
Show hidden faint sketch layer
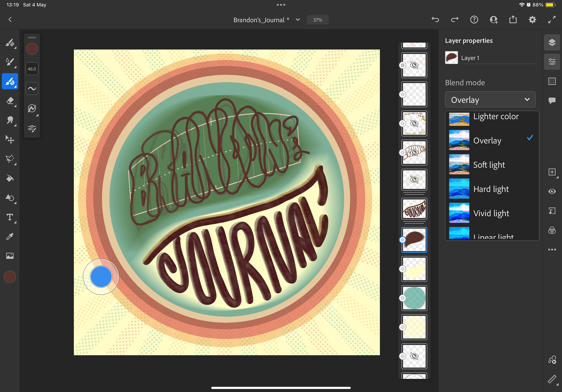click(x=414, y=180)
